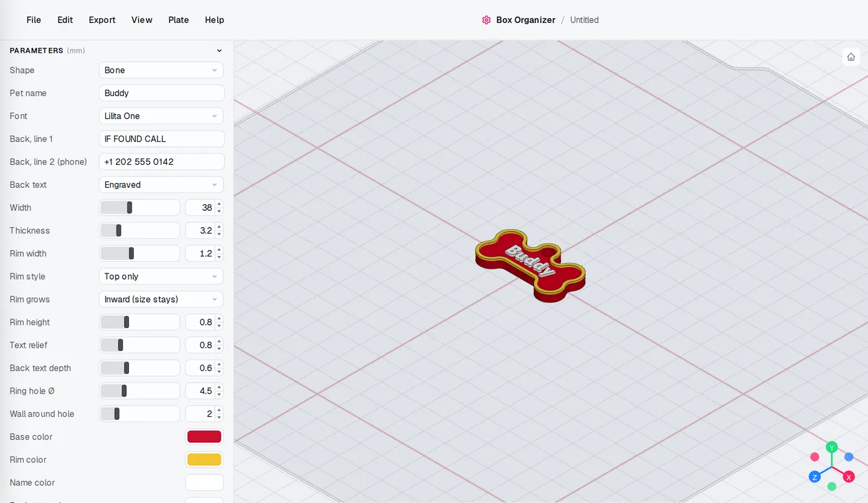Select the bone tag model in viewport

coord(530,267)
